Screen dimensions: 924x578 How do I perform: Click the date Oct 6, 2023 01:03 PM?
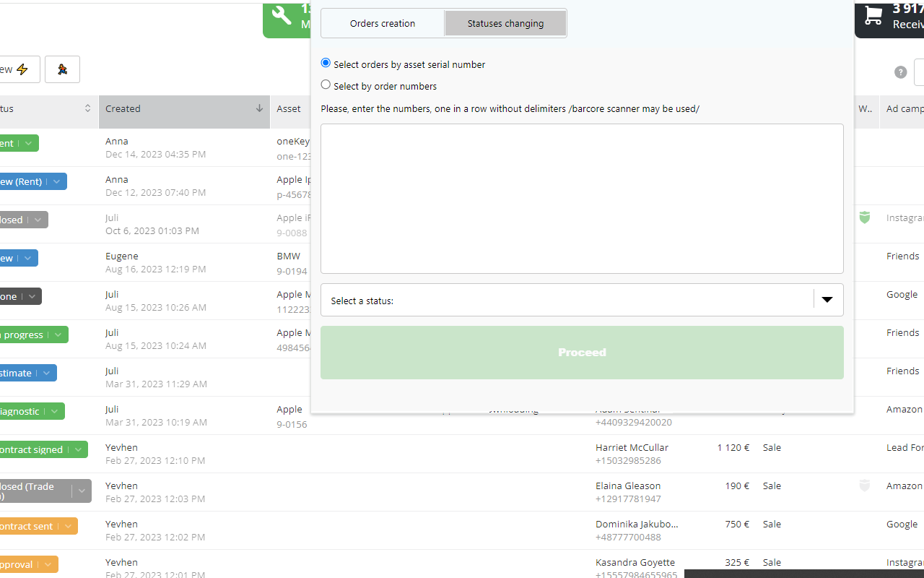pyautogui.click(x=152, y=230)
